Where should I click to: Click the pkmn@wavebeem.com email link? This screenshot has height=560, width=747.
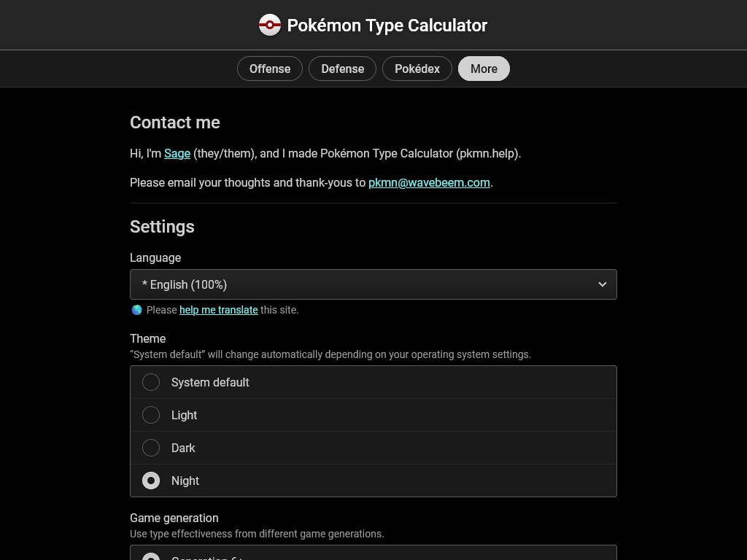click(x=429, y=182)
